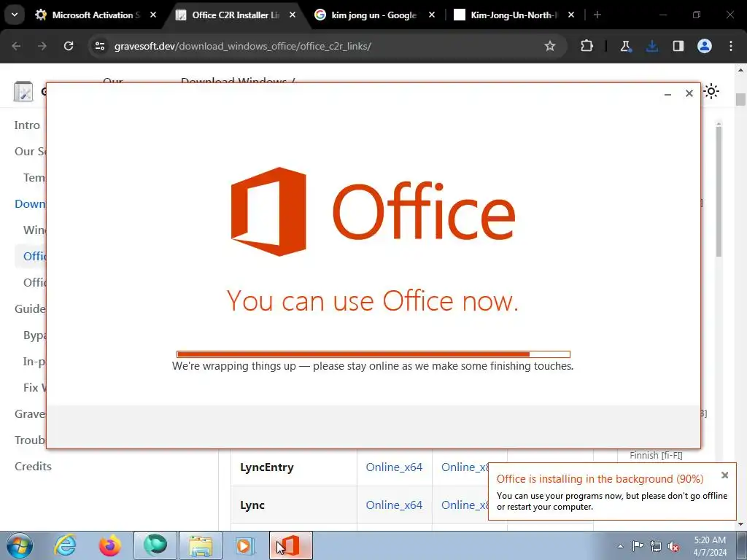Show hidden system tray icons arrow

coord(620,546)
